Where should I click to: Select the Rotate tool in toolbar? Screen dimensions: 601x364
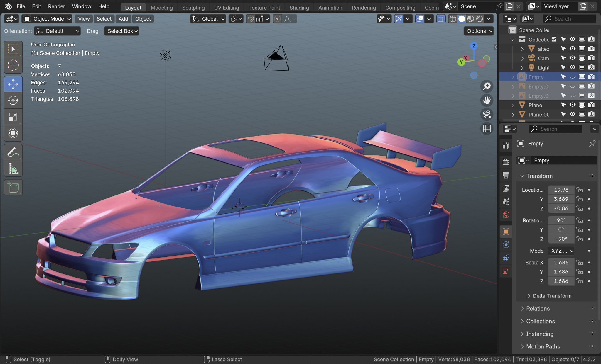click(13, 101)
